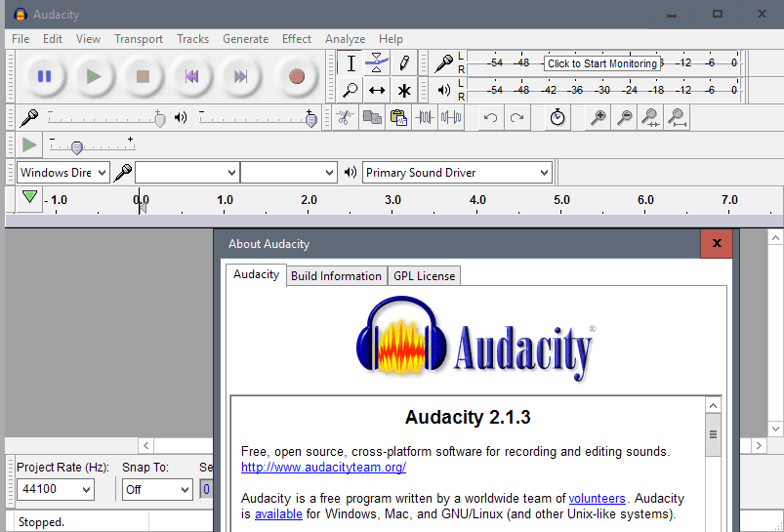
Task: Open the Snap To dropdown
Action: [x=156, y=489]
